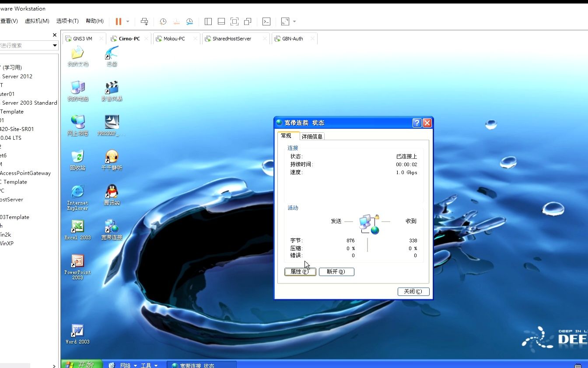
Task: Open the snapshot manager wrench-clock icon
Action: (x=189, y=21)
